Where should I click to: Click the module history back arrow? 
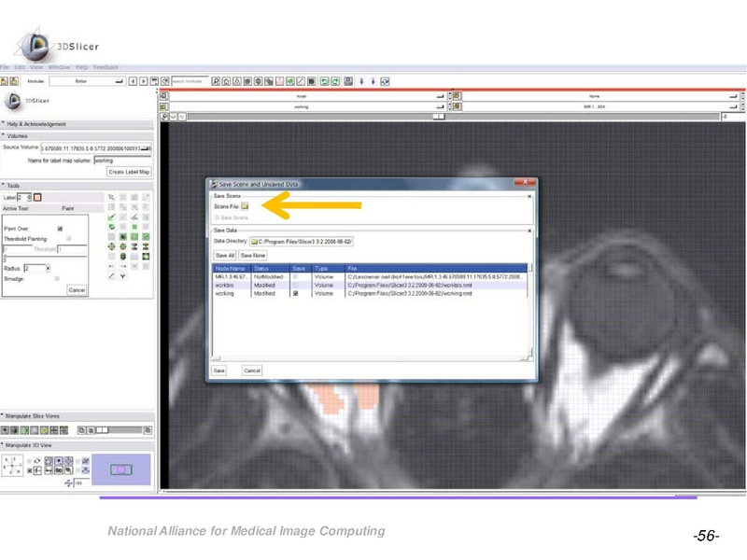133,81
